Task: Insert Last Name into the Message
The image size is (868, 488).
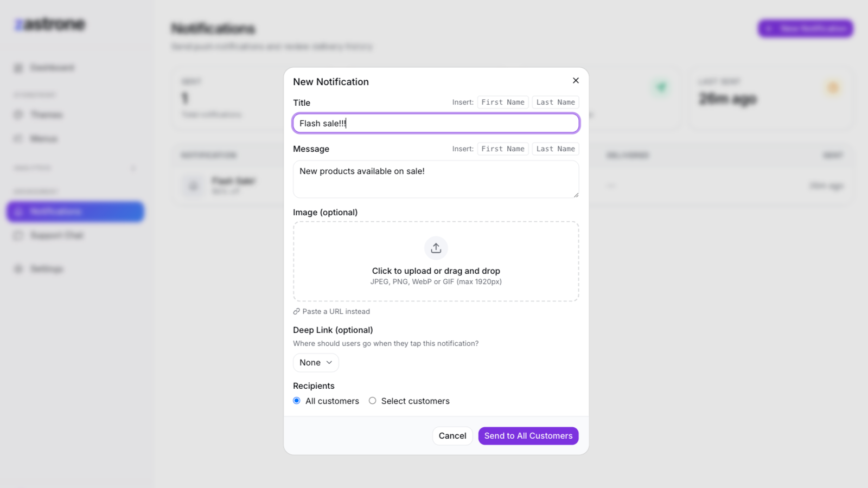Action: click(x=556, y=149)
